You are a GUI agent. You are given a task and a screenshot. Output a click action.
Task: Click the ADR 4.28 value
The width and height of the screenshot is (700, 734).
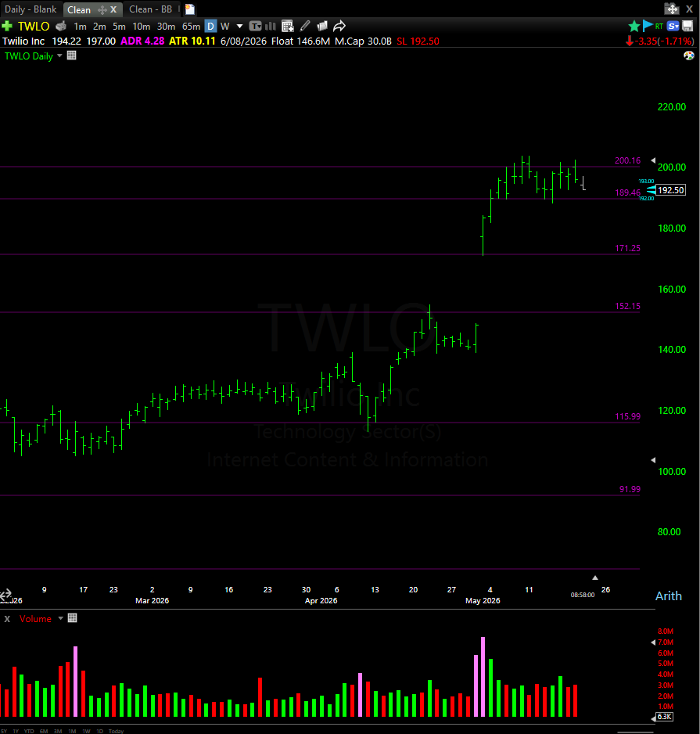142,41
